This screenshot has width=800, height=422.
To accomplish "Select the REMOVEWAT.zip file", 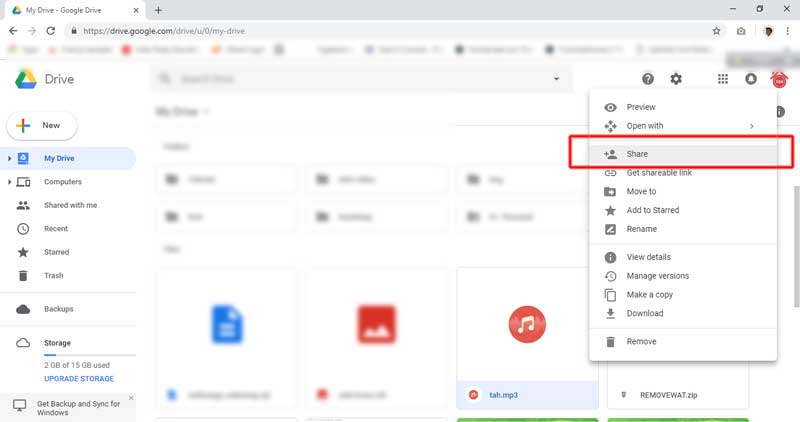I will click(x=678, y=395).
